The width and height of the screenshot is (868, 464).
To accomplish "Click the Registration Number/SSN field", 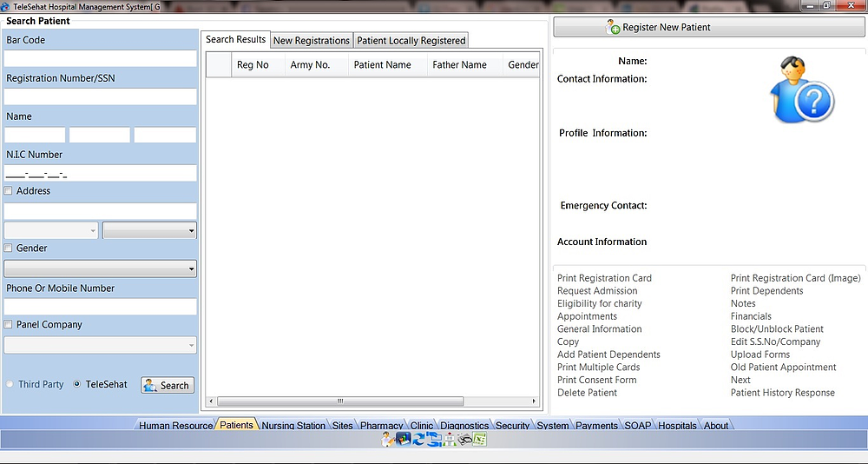I will pyautogui.click(x=100, y=96).
